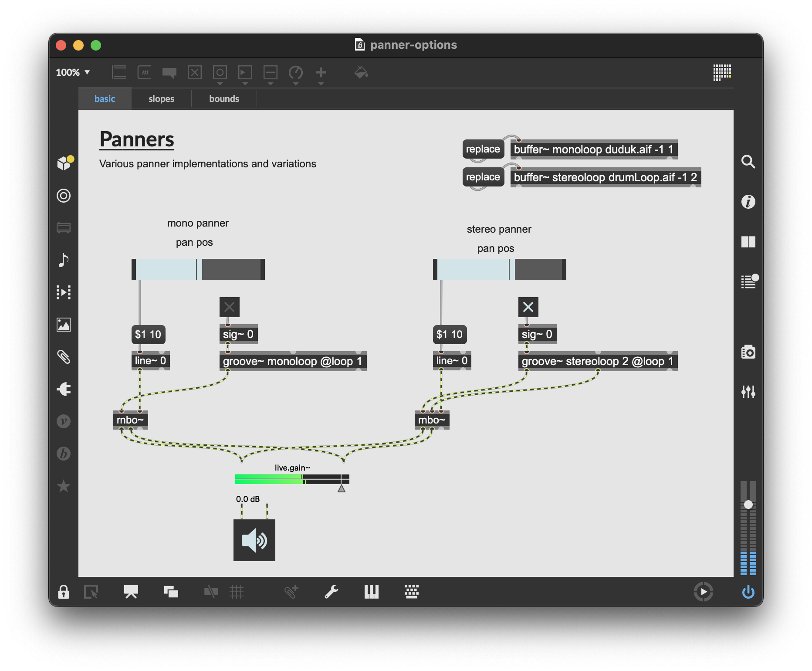Toggle audio on with the power button
The image size is (812, 671).
point(748,592)
